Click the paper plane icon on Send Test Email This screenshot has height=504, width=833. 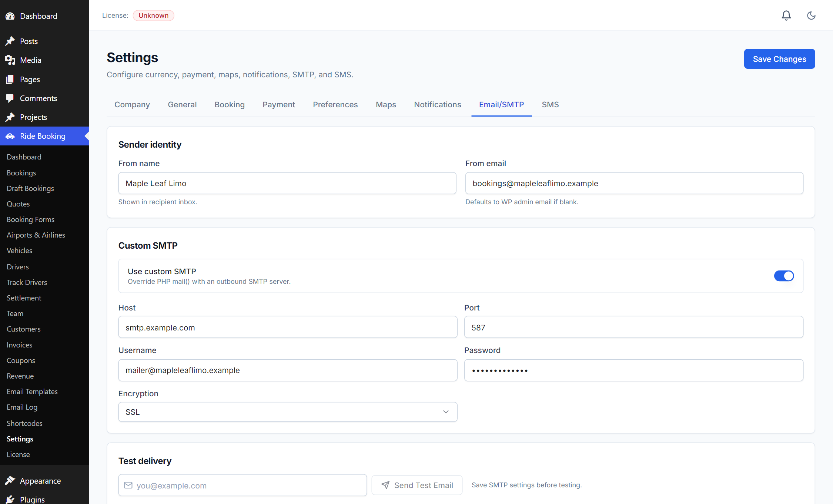tap(385, 485)
